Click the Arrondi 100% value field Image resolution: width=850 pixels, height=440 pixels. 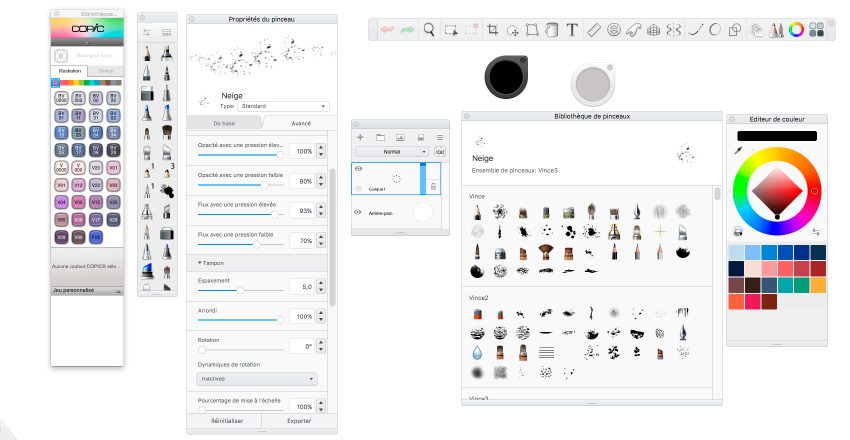coord(302,316)
